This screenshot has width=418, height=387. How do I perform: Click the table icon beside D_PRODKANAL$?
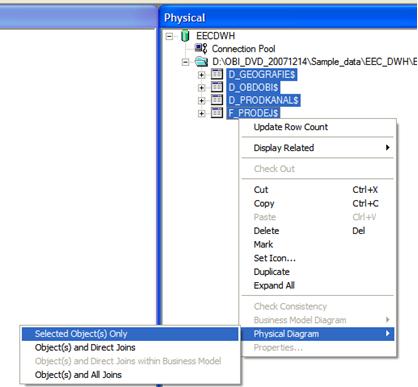(x=217, y=100)
